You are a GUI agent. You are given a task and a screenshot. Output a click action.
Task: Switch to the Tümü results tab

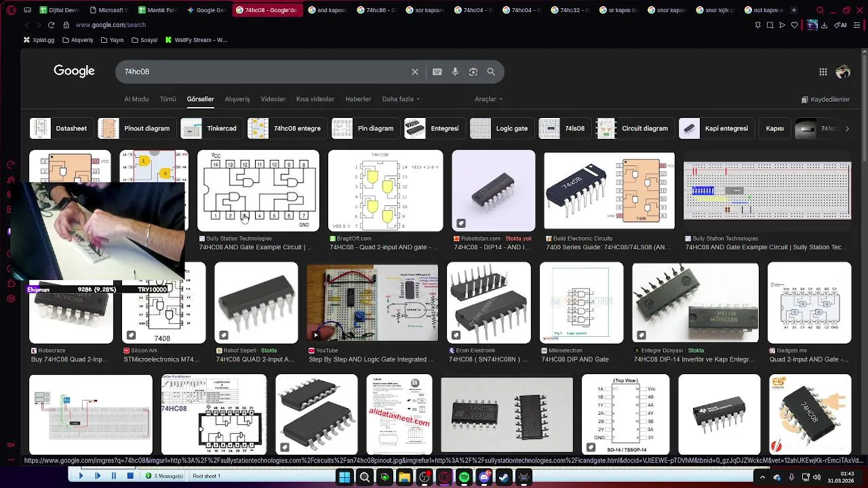167,99
